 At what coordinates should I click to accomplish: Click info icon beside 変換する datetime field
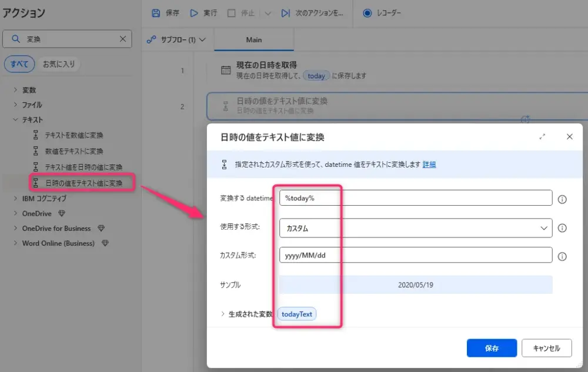click(x=562, y=199)
